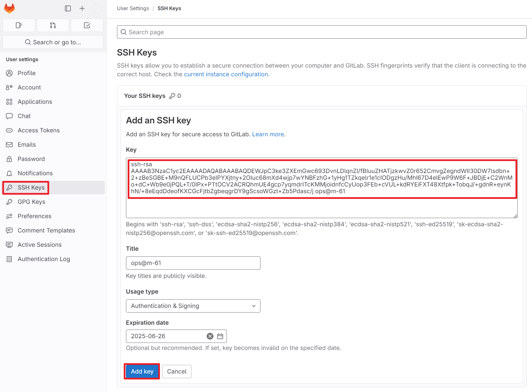Open the to-do list icon
This screenshot has height=392, width=532.
[x=87, y=25]
